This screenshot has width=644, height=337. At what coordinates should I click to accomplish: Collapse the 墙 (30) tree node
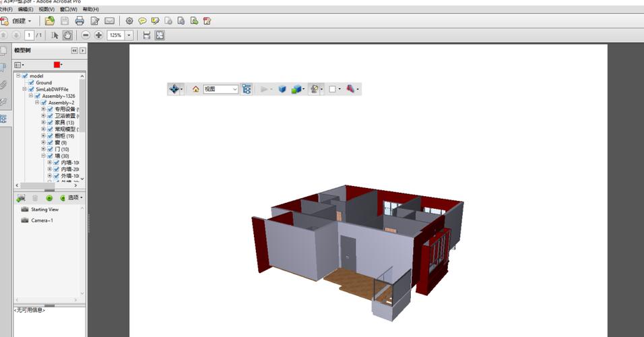[43, 156]
